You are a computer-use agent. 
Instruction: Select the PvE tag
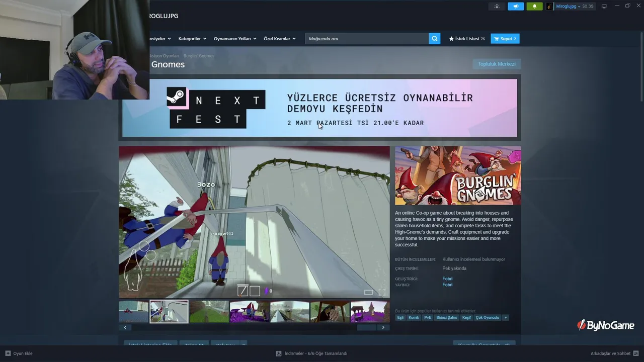[x=428, y=317]
